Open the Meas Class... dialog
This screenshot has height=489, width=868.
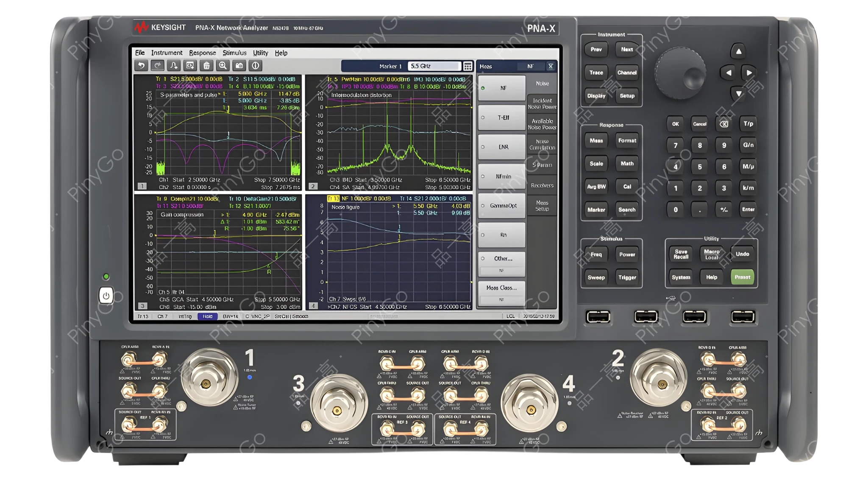coord(501,288)
